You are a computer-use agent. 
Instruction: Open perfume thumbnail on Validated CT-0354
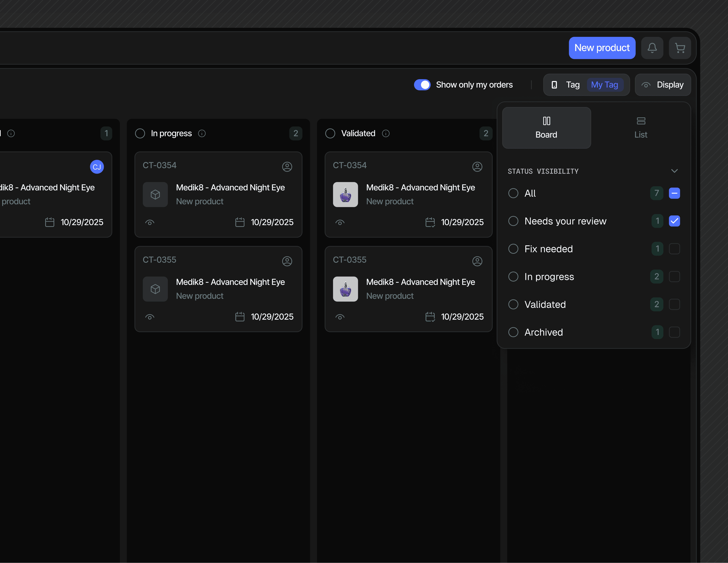[x=345, y=194]
